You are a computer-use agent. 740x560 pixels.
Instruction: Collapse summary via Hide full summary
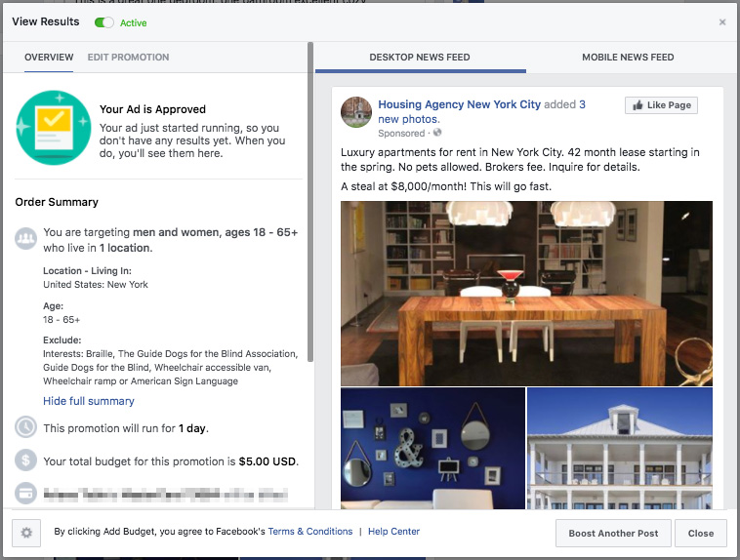click(89, 401)
